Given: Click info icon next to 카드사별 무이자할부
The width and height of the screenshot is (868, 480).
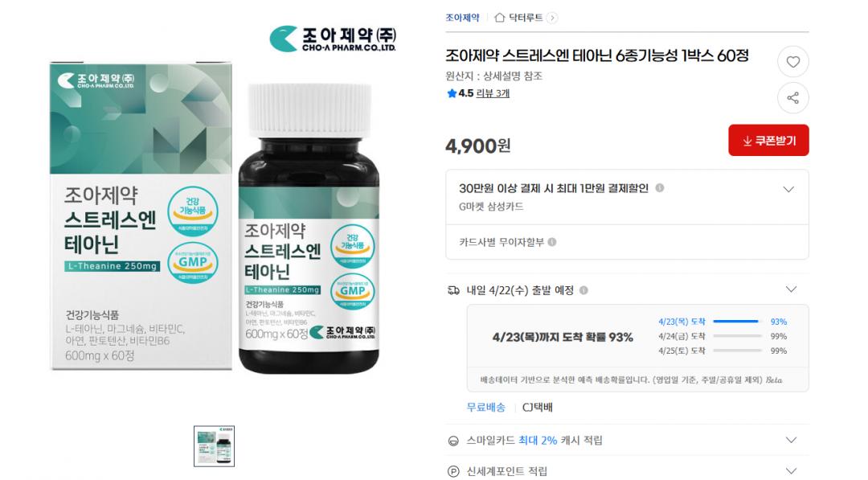Looking at the screenshot, I should tap(552, 242).
